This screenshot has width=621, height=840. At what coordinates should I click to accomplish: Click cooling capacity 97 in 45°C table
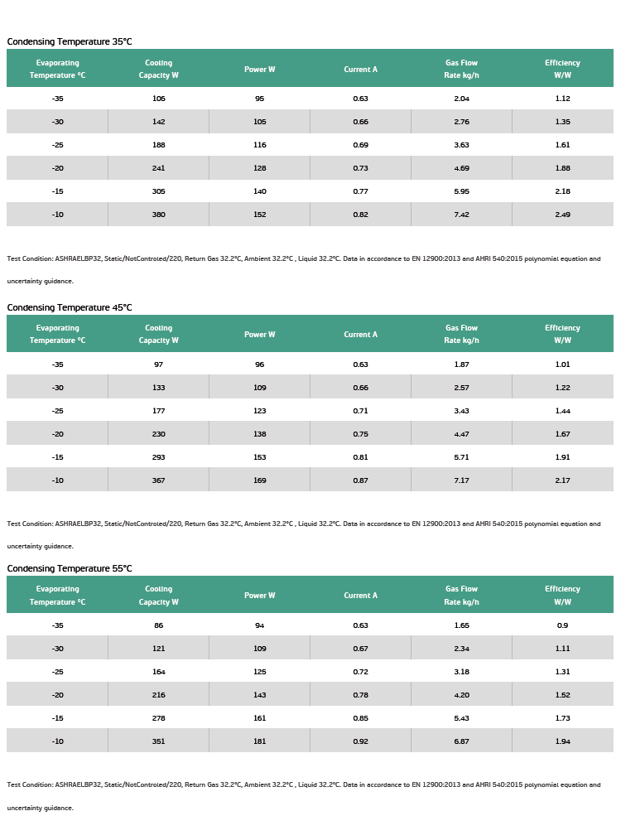pyautogui.click(x=158, y=364)
